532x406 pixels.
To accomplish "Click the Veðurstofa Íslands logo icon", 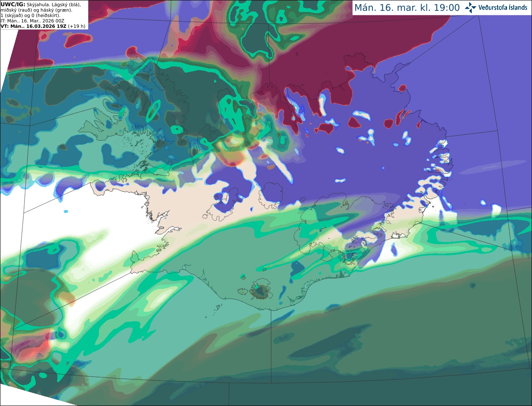I will click(470, 7).
